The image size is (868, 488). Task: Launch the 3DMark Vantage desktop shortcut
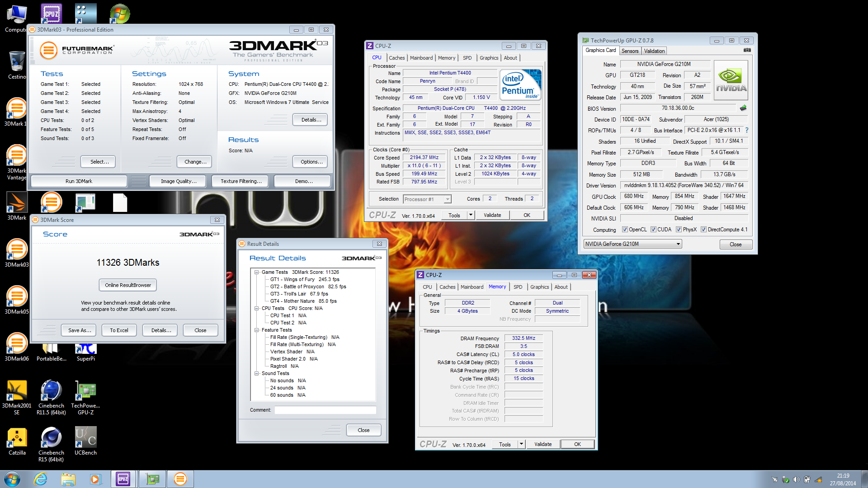17,163
